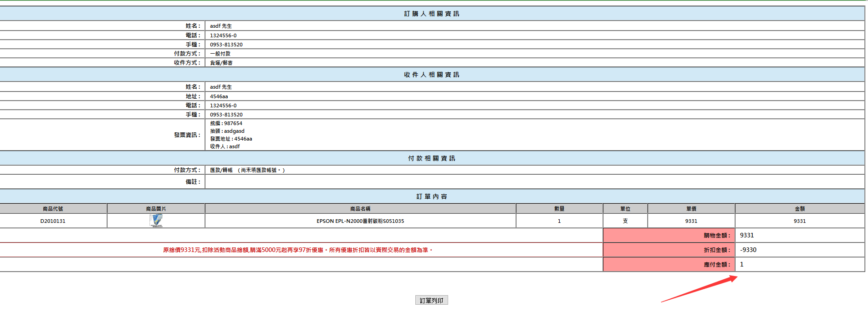868x317 pixels.
Task: Click the 金額 column header
Action: tap(800, 209)
